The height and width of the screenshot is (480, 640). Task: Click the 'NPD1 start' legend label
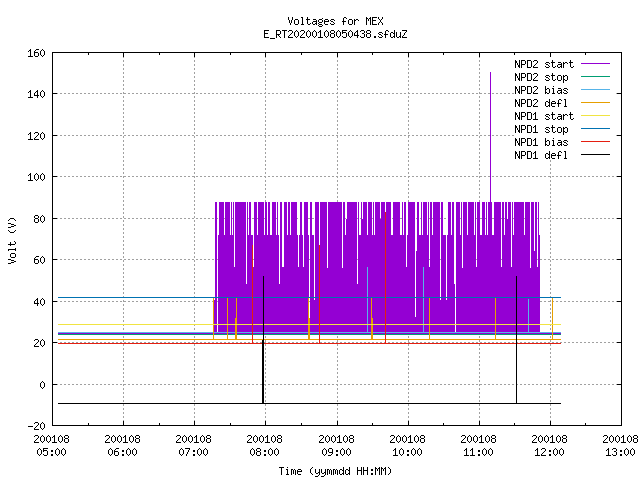(x=544, y=116)
